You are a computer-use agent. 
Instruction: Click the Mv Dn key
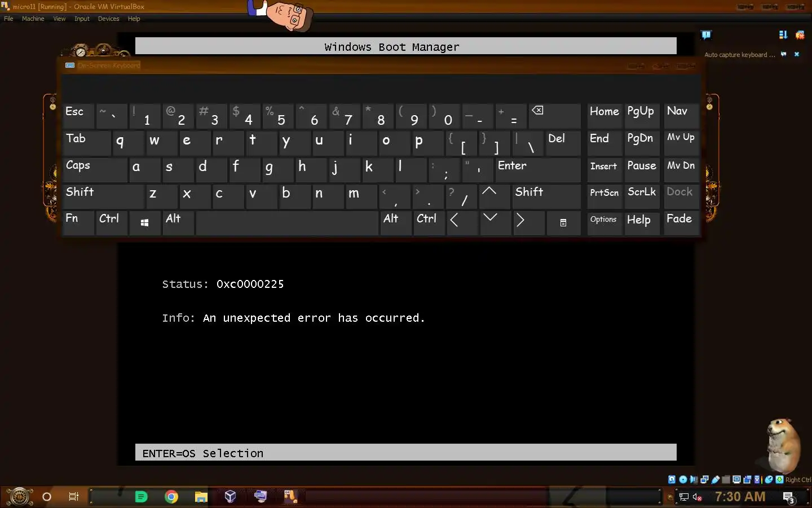click(681, 169)
